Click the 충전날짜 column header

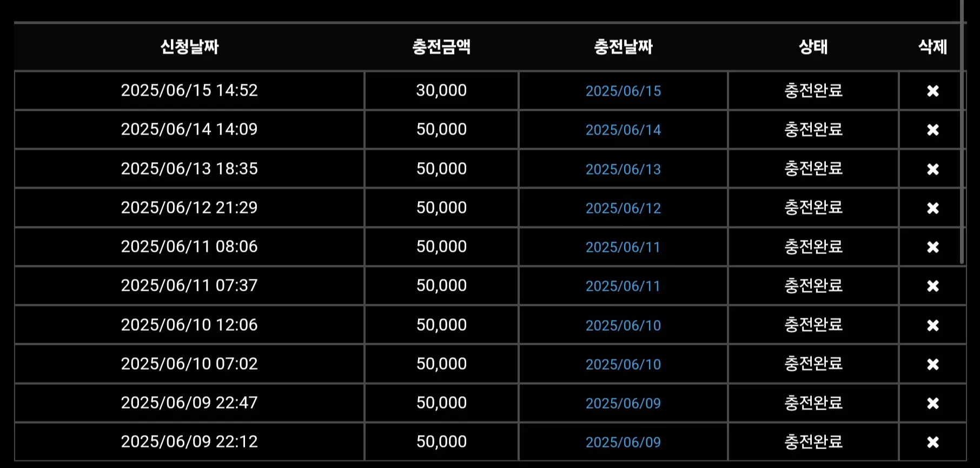click(623, 47)
